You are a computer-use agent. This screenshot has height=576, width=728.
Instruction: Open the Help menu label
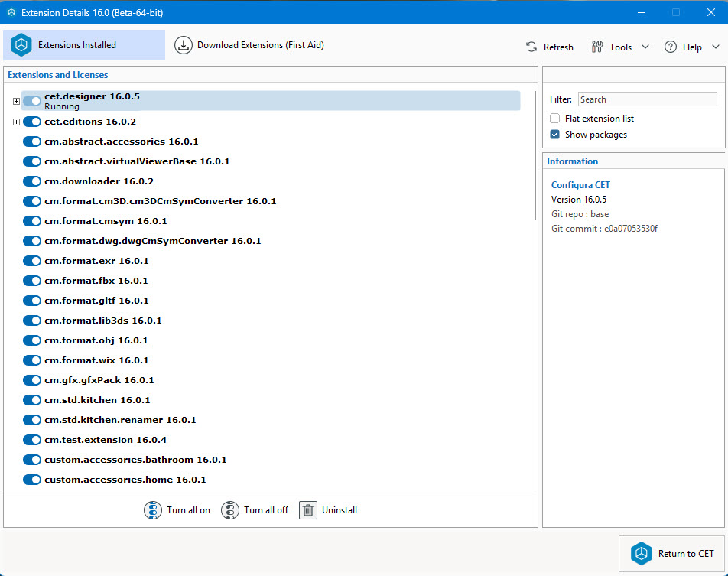(692, 47)
